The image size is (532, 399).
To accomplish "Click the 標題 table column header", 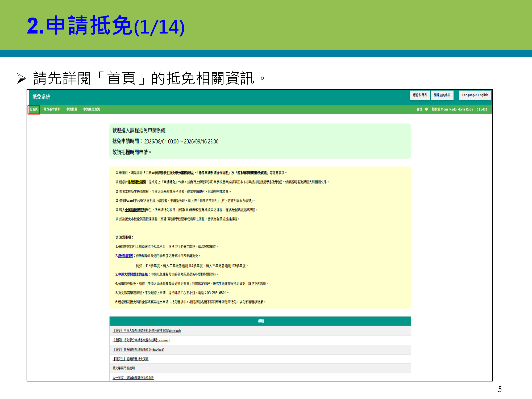I will pos(260,321).
